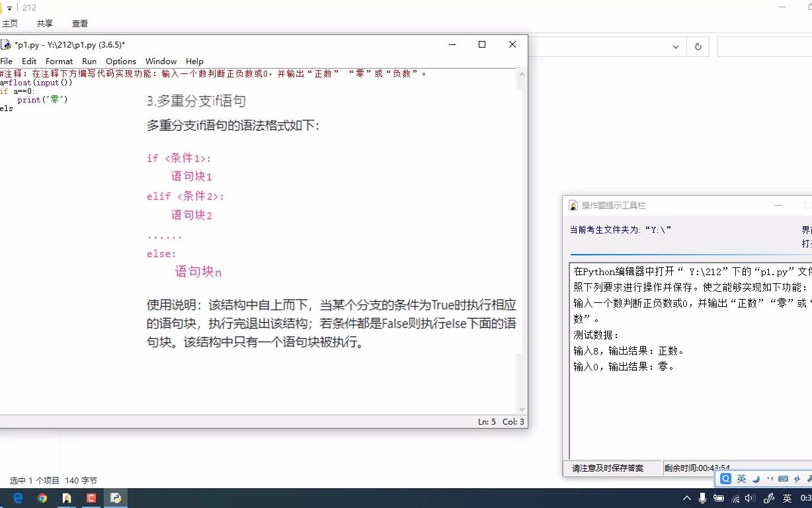Open the volume control in the system tray
Viewport: 812px width, 508px height.
point(749,498)
